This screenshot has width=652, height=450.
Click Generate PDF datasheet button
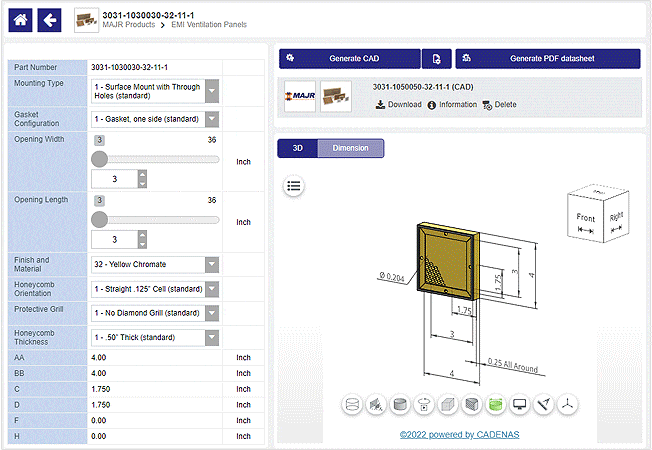pos(547,58)
